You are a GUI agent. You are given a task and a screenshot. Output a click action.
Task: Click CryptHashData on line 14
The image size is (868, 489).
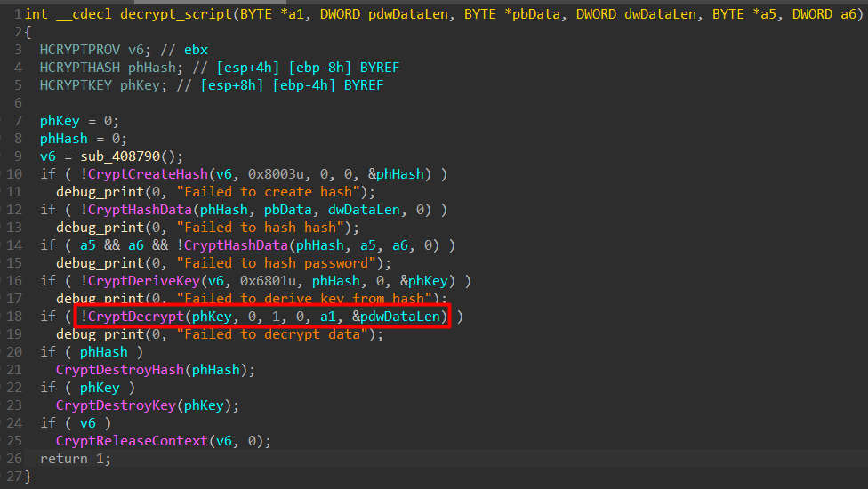(x=236, y=245)
